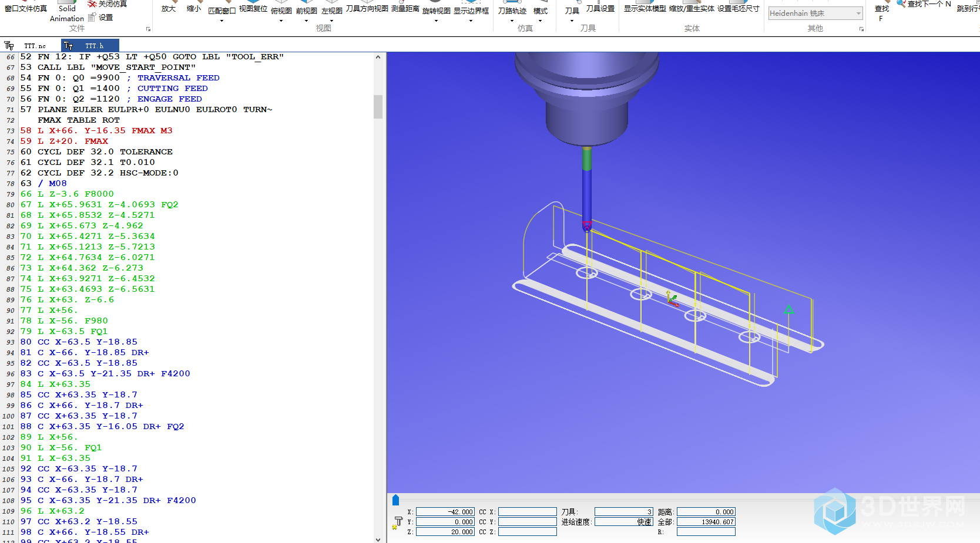Select line "63 / M08"
This screenshot has width=980, height=543.
click(44, 183)
